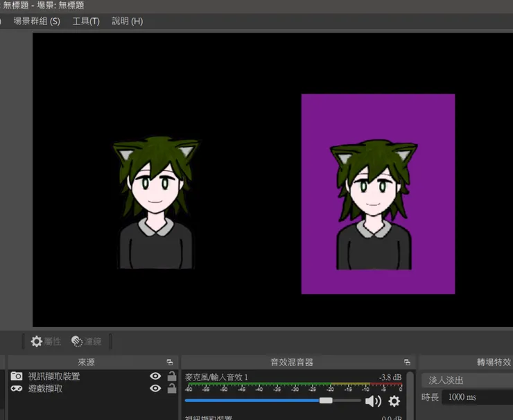513x420 pixels.
Task: Toggle lock on 遊戲擷取 source
Action: pyautogui.click(x=172, y=389)
